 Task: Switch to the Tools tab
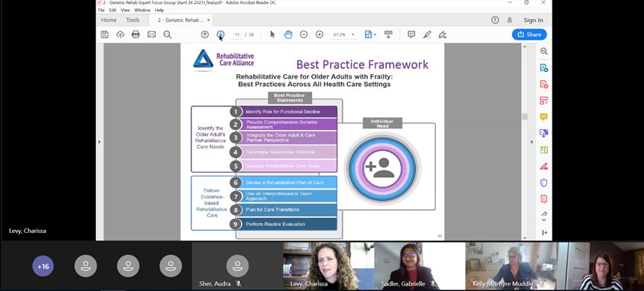(x=133, y=20)
